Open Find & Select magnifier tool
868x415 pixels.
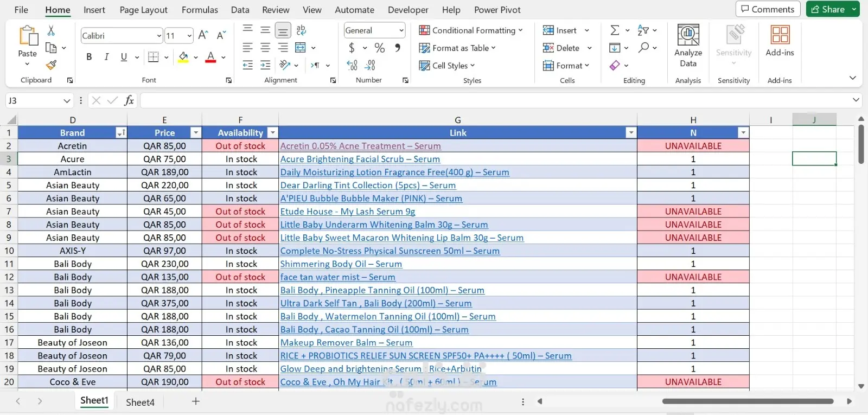click(x=643, y=48)
